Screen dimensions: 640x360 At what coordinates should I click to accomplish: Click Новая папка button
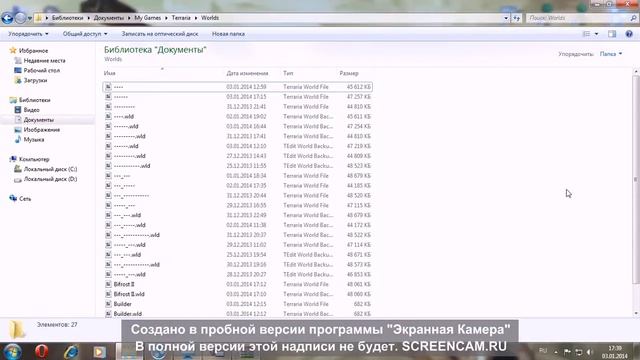pyautogui.click(x=228, y=34)
